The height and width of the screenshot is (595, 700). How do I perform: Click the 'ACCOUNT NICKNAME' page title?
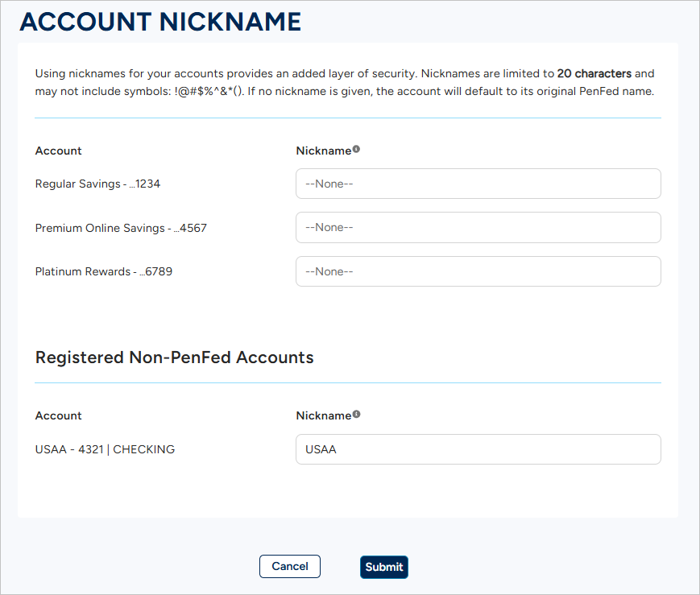click(161, 22)
